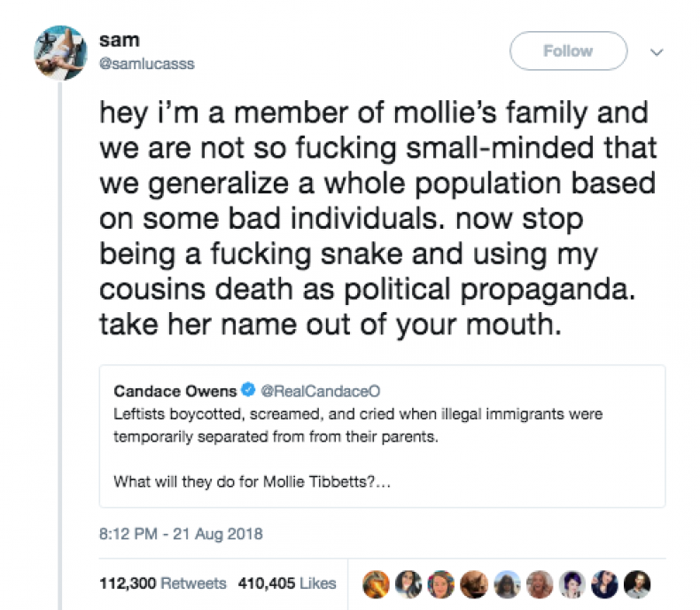
Task: Click the first liker avatar
Action: (376, 584)
